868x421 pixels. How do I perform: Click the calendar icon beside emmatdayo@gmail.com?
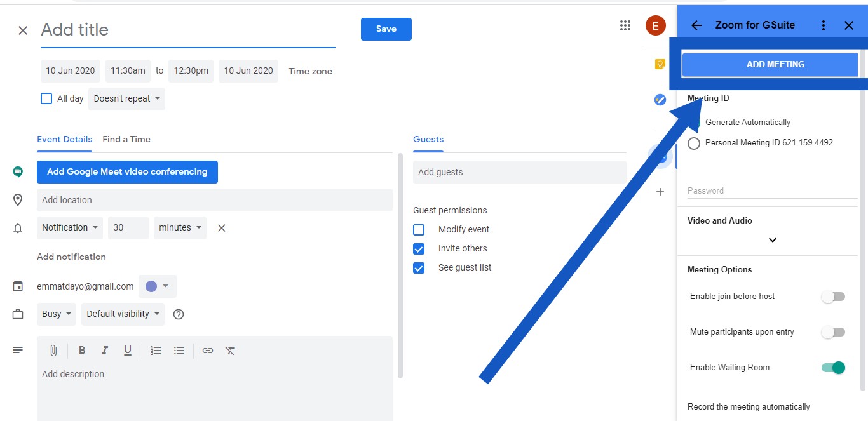[x=18, y=286]
